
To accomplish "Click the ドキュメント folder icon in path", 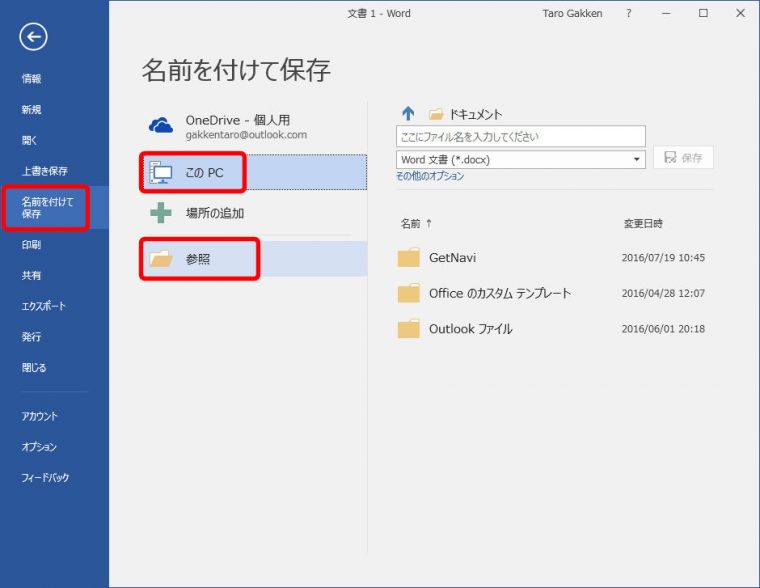I will [x=436, y=114].
